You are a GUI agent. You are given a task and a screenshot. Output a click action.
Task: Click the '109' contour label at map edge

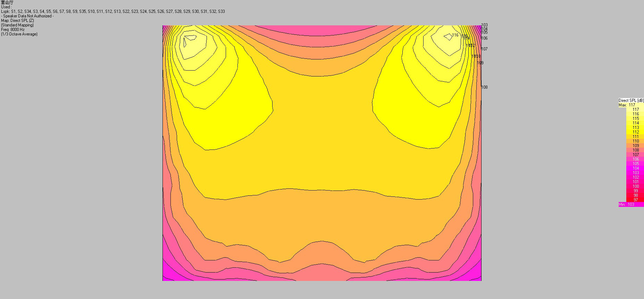pyautogui.click(x=480, y=63)
